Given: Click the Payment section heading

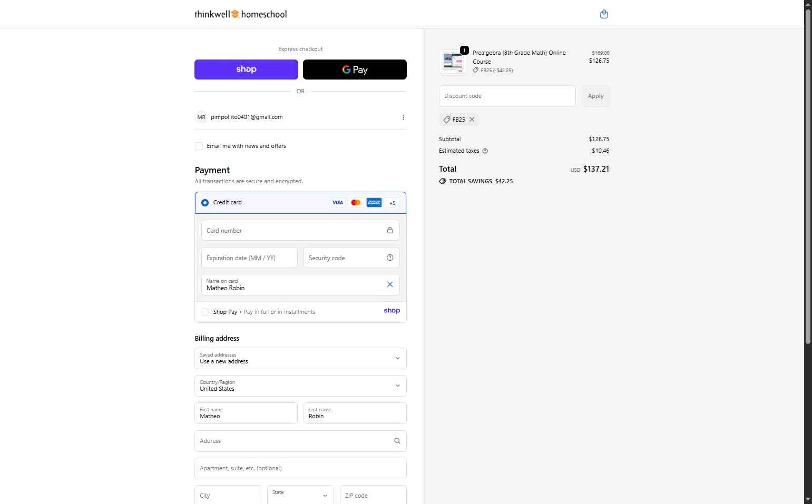Looking at the screenshot, I should pos(212,170).
